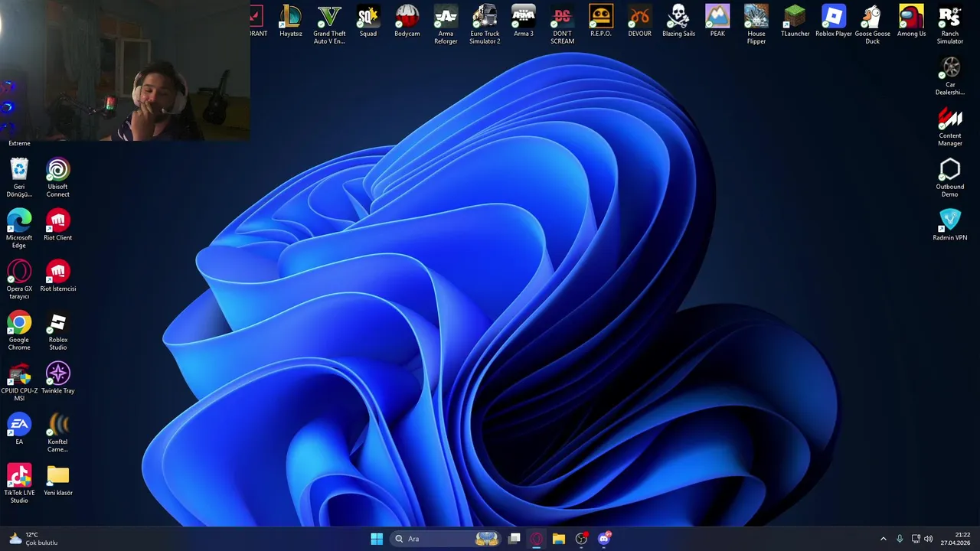Select the Twinkle Tray icon

click(58, 378)
